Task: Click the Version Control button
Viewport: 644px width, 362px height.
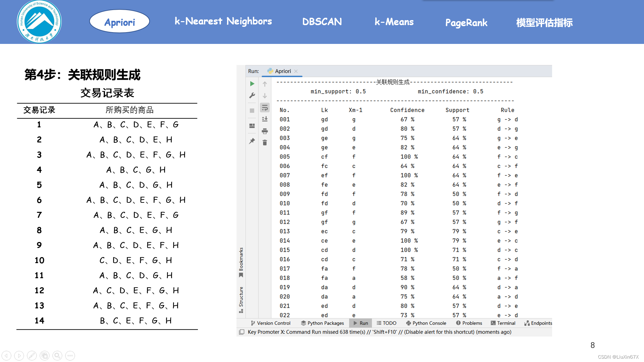Action: point(270,323)
